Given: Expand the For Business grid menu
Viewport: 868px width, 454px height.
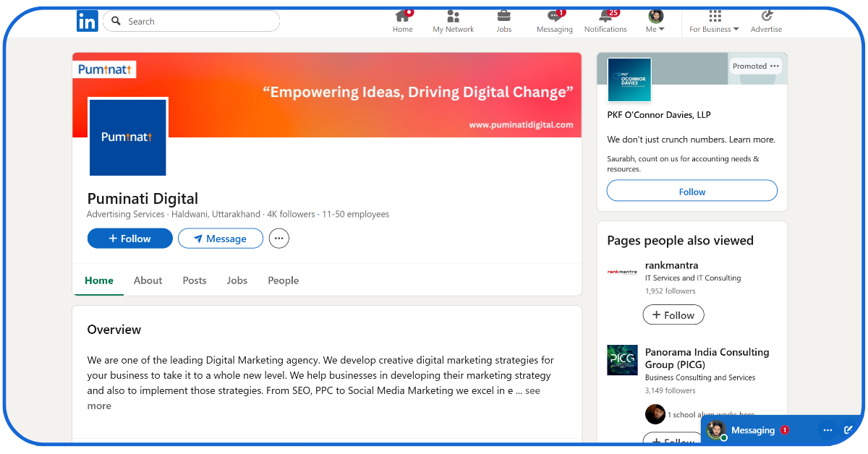Looking at the screenshot, I should [x=715, y=22].
